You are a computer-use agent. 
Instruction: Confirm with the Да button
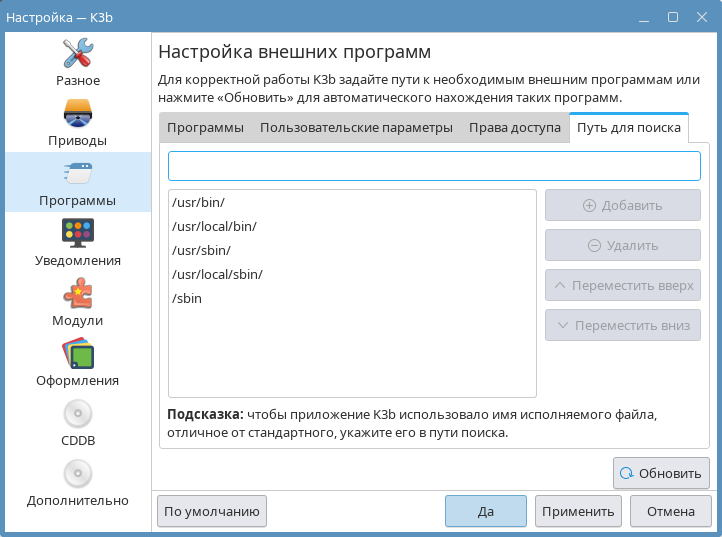[485, 511]
